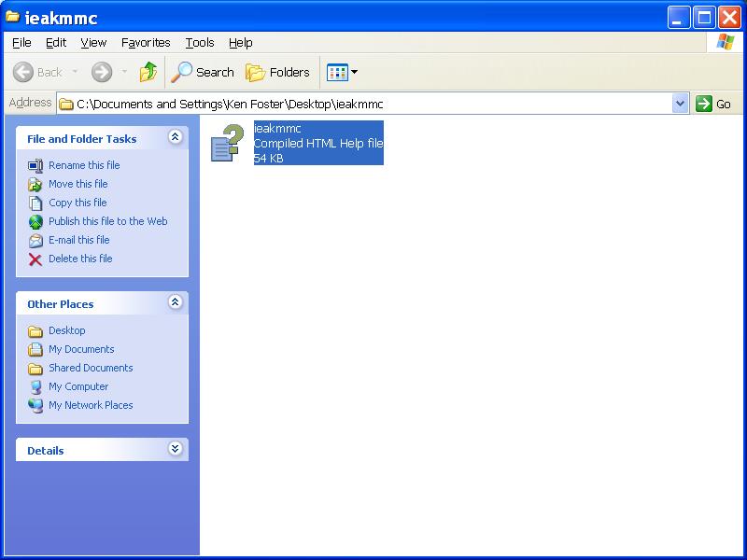Open Back history dropdown arrow
The width and height of the screenshot is (747, 560).
pos(75,72)
